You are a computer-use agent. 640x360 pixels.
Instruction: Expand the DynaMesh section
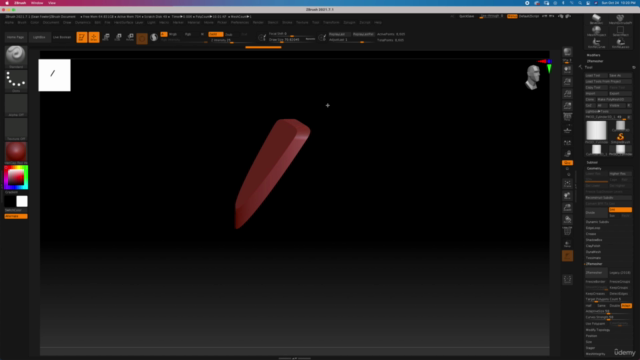[593, 252]
